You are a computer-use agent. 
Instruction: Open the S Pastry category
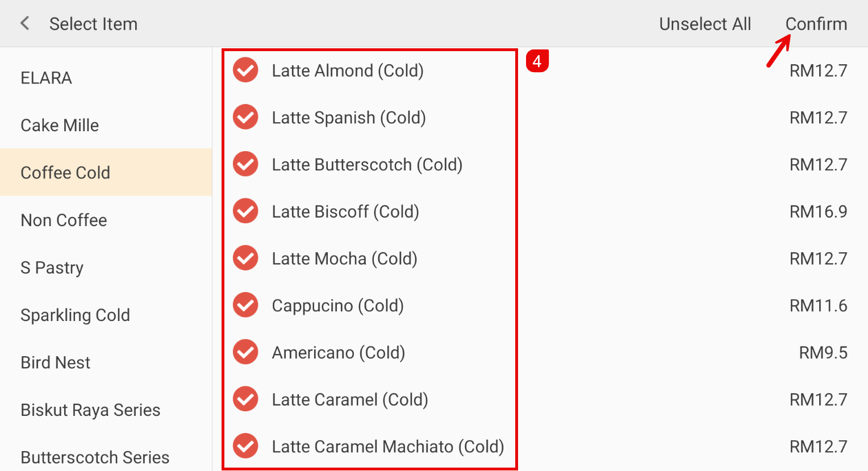coord(52,268)
